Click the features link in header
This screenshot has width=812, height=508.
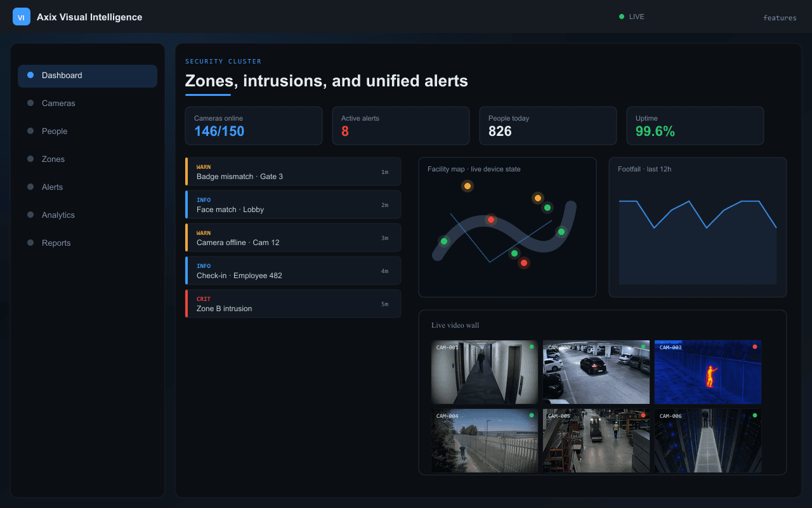[x=780, y=18]
